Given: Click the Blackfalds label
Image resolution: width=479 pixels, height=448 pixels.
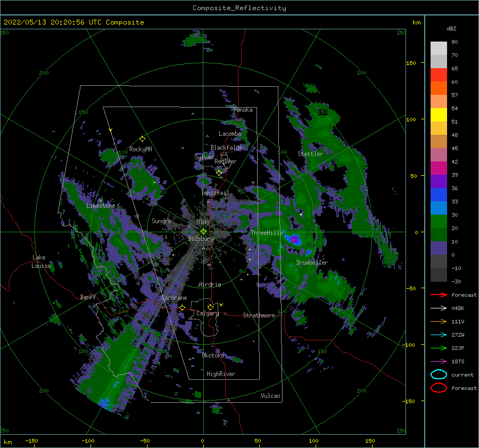Looking at the screenshot, I should coord(226,148).
